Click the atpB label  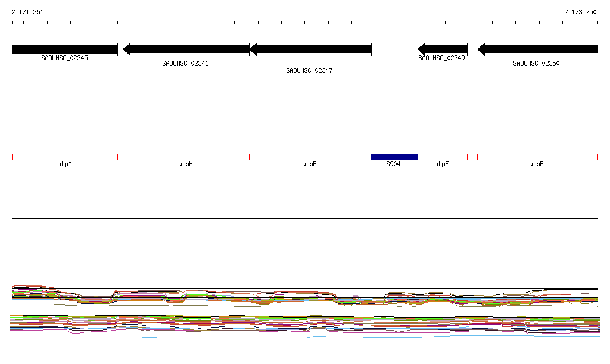536,164
